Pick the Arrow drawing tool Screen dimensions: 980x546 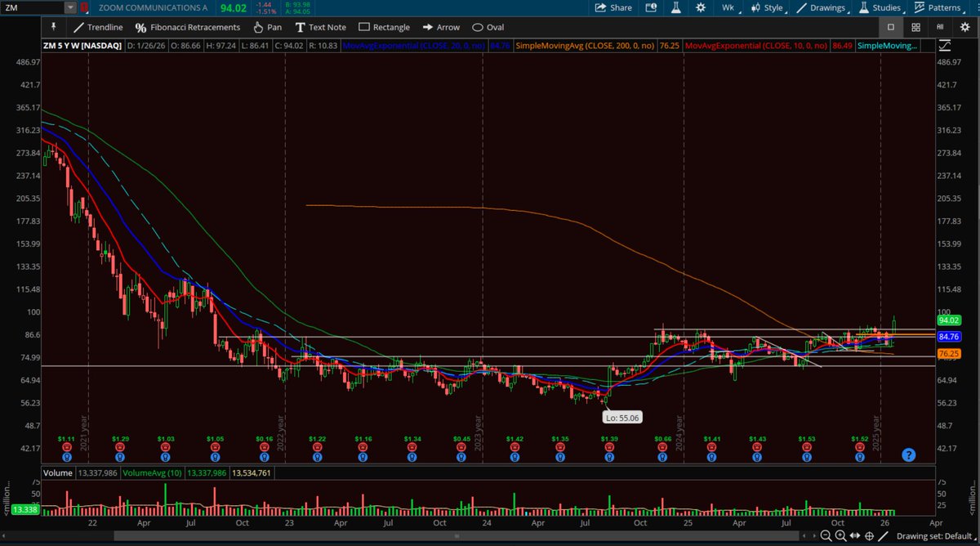pyautogui.click(x=441, y=27)
